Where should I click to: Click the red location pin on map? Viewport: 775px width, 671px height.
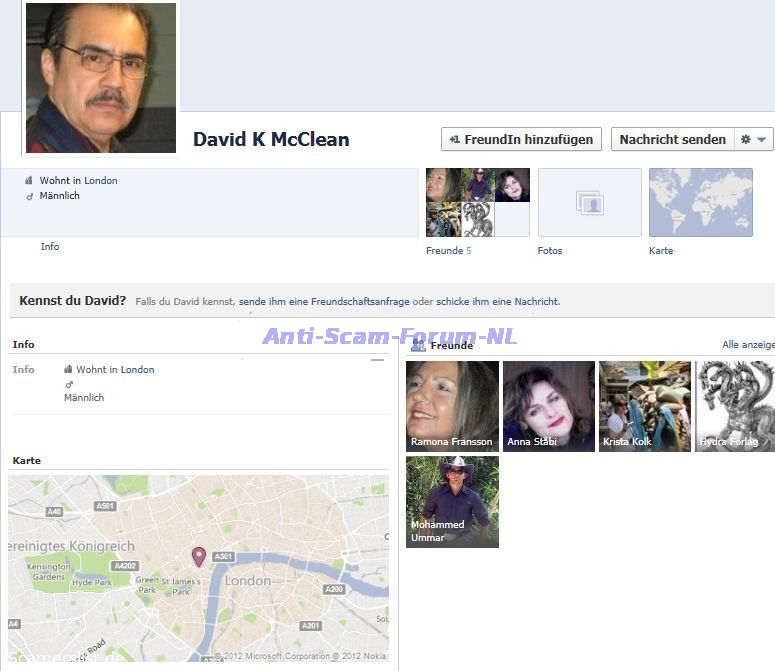click(x=199, y=556)
